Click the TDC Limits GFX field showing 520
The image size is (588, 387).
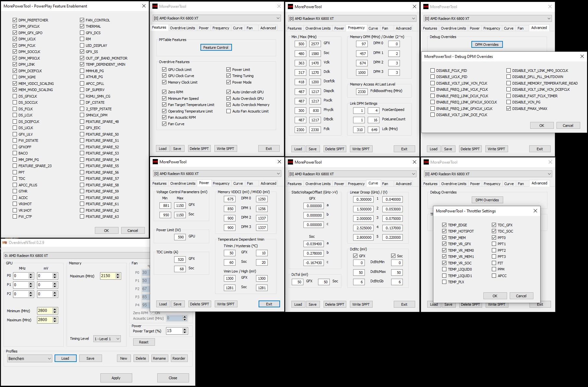[181, 260]
